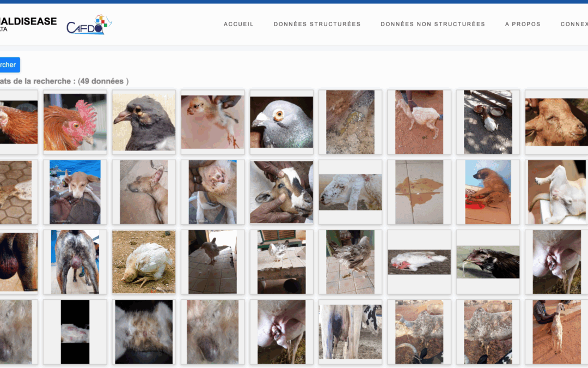The height and width of the screenshot is (368, 588).
Task: Click the blue search button
Action: click(9, 64)
